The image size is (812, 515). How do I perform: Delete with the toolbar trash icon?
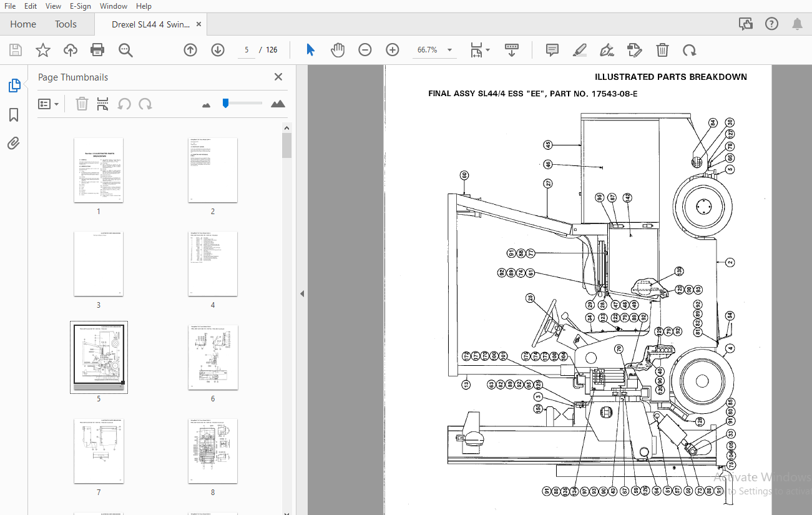662,50
